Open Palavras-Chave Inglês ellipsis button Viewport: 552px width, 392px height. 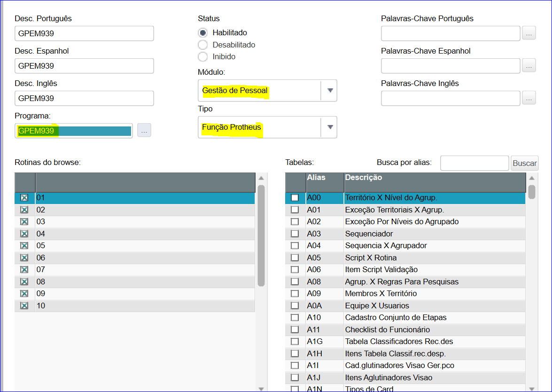click(529, 98)
